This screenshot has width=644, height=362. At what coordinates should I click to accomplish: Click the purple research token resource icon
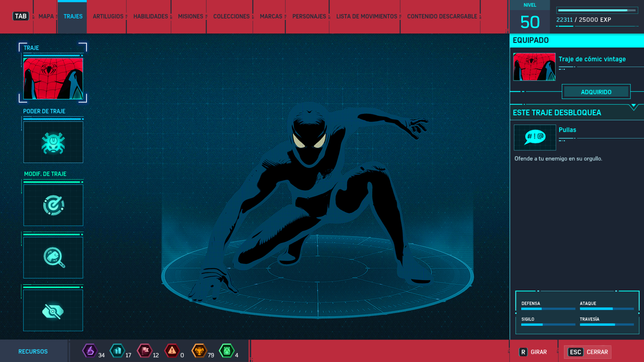(x=90, y=351)
